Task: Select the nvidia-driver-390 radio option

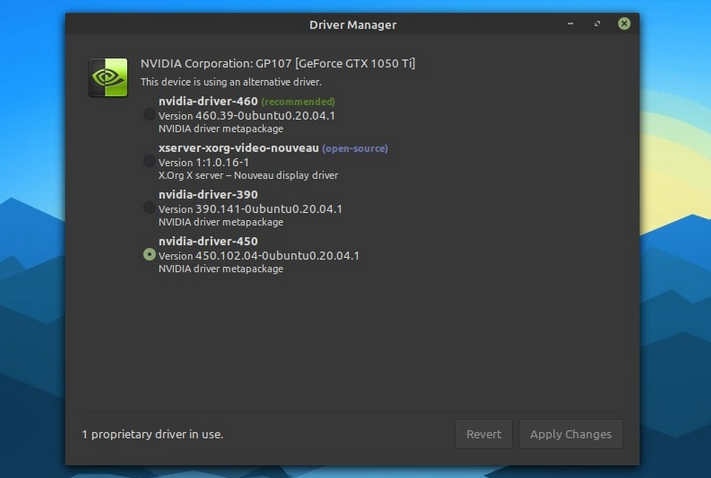Action: 149,208
